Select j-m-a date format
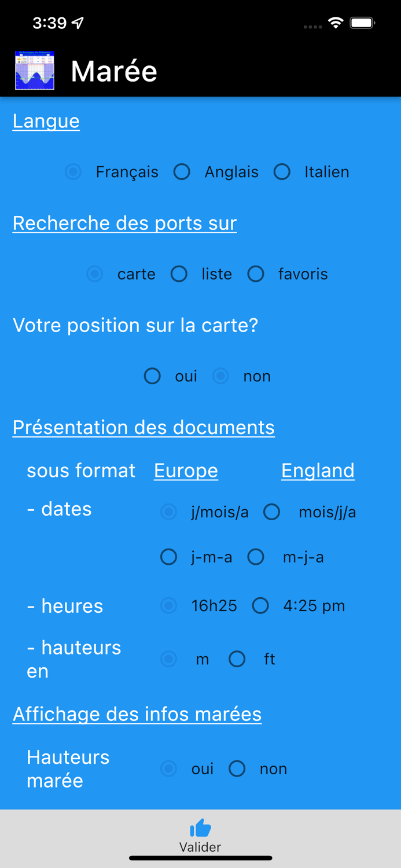 [168, 557]
